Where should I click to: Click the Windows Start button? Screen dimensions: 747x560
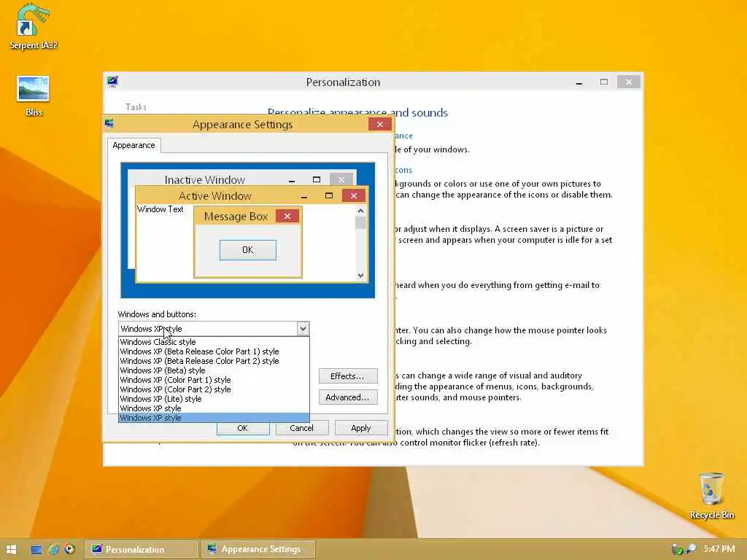point(11,549)
